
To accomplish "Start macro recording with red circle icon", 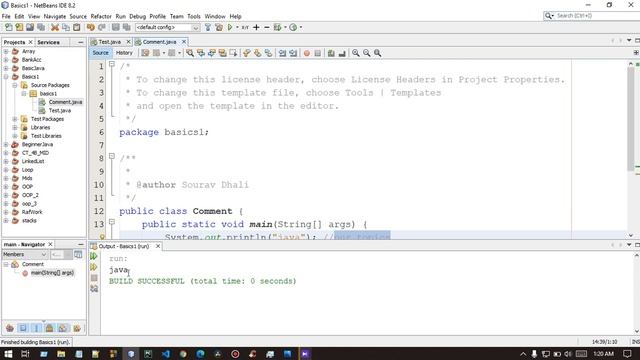I will (307, 53).
